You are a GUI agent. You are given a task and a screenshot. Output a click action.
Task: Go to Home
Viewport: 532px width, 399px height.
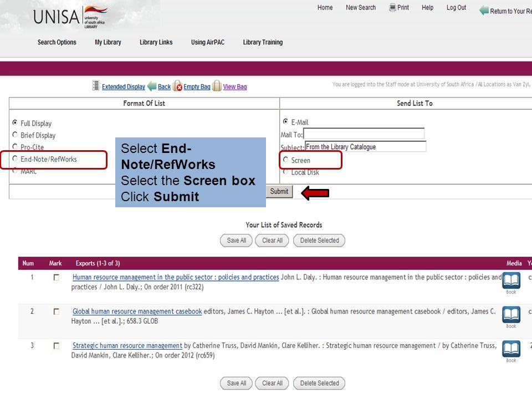pyautogui.click(x=325, y=7)
